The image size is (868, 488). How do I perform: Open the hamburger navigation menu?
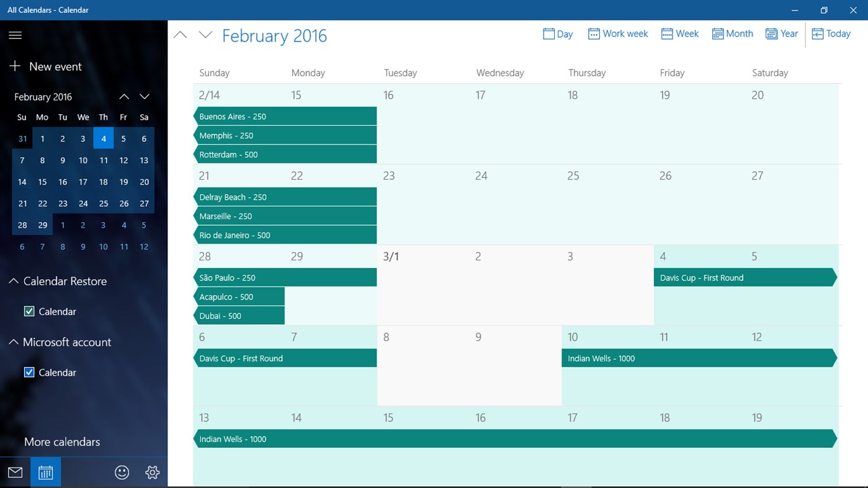click(15, 35)
